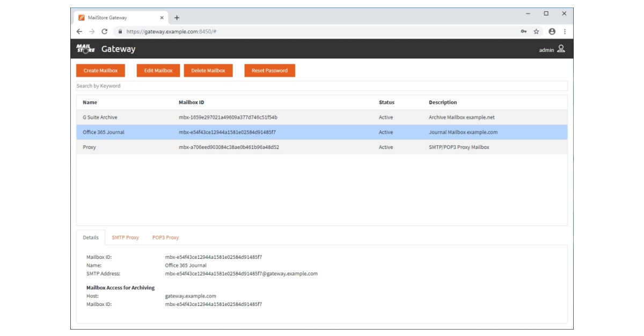Click the Gateway title in header

118,49
